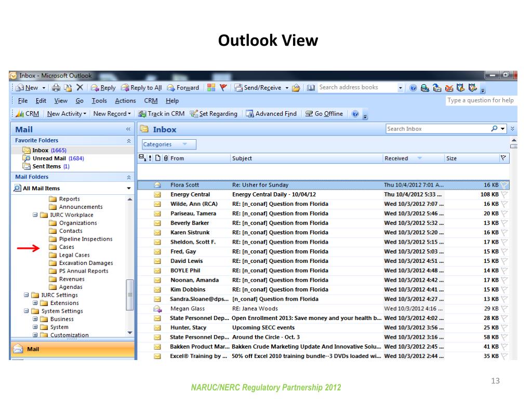Open the Actions menu
532x399 pixels.
point(126,101)
